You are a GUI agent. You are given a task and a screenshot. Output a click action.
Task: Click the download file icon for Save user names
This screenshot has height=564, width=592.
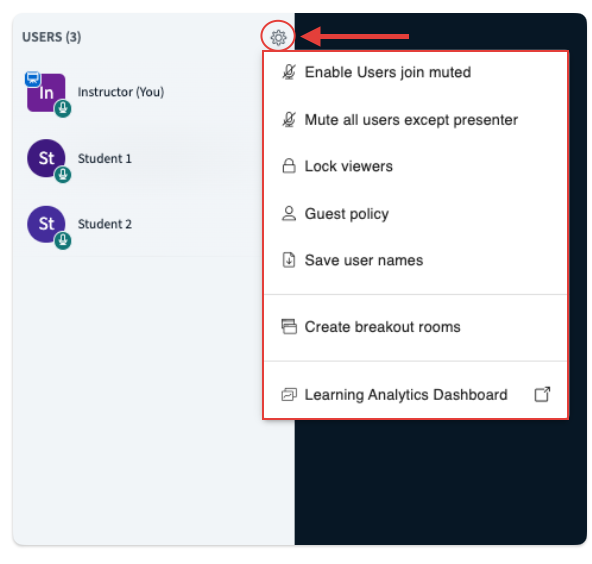pyautogui.click(x=289, y=260)
